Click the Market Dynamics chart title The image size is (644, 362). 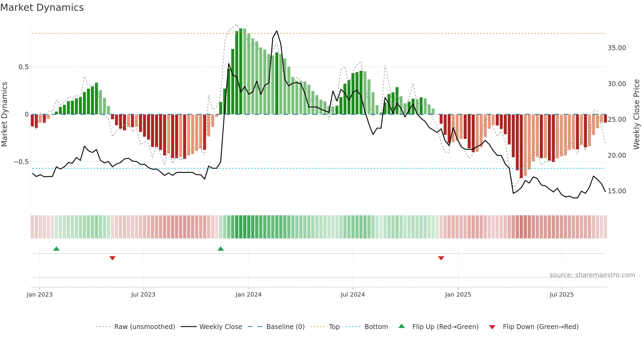(42, 8)
